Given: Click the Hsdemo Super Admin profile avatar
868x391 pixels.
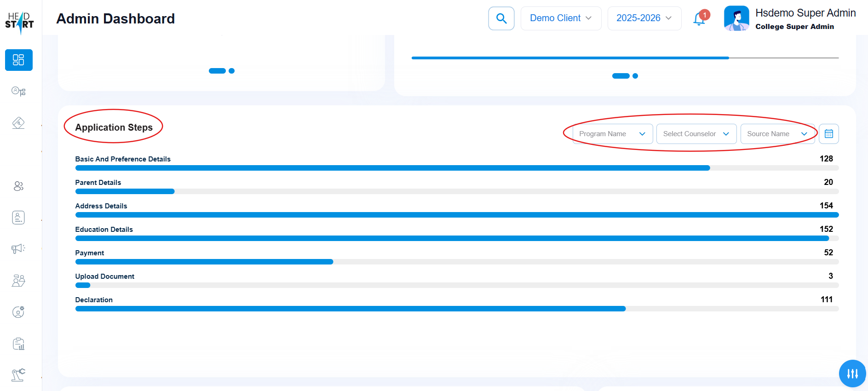Looking at the screenshot, I should (736, 18).
